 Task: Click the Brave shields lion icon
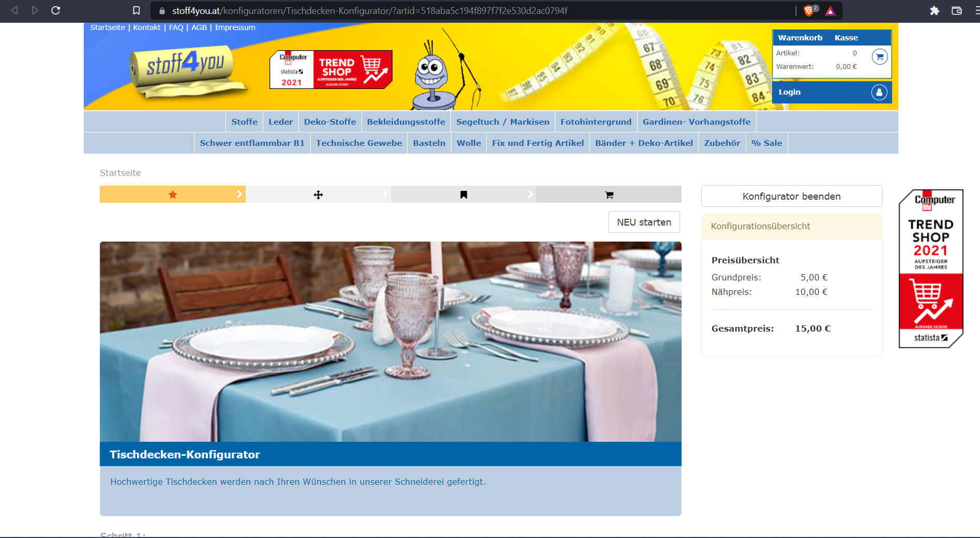[809, 10]
